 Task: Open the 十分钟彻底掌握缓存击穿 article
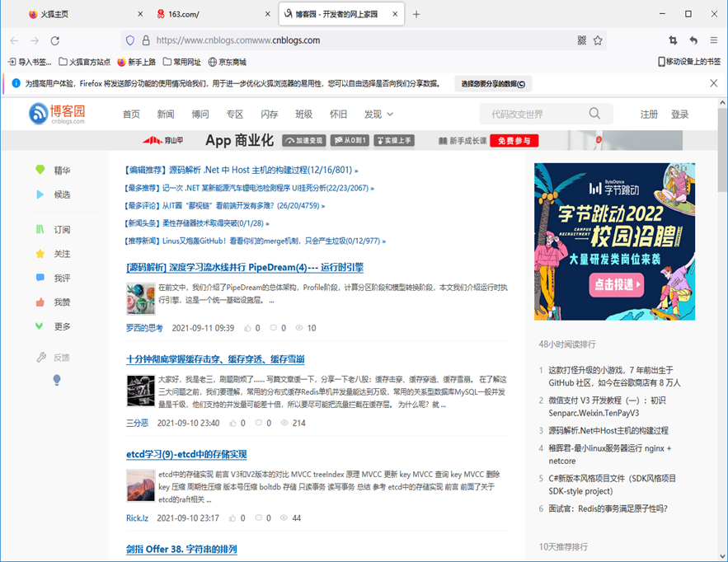pos(215,359)
